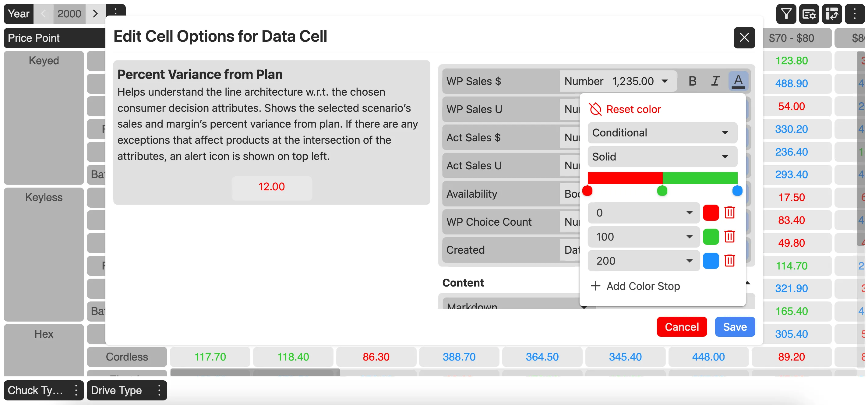Select the pivot/transpose table icon
This screenshot has height=405, width=868.
click(x=832, y=14)
